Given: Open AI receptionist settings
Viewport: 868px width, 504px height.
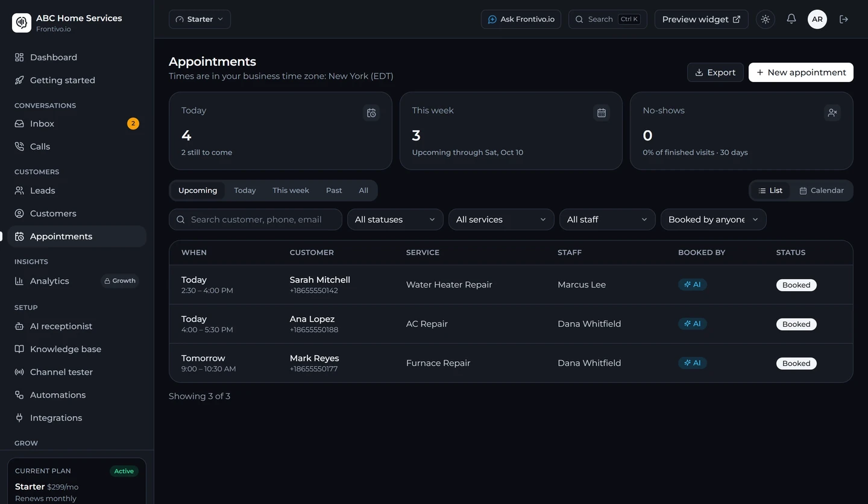Looking at the screenshot, I should point(77,326).
